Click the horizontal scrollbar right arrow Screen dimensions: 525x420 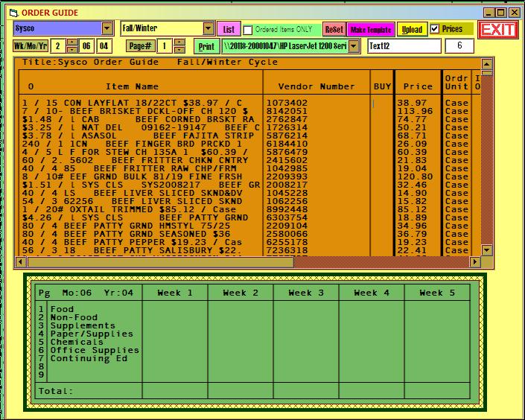click(x=475, y=261)
